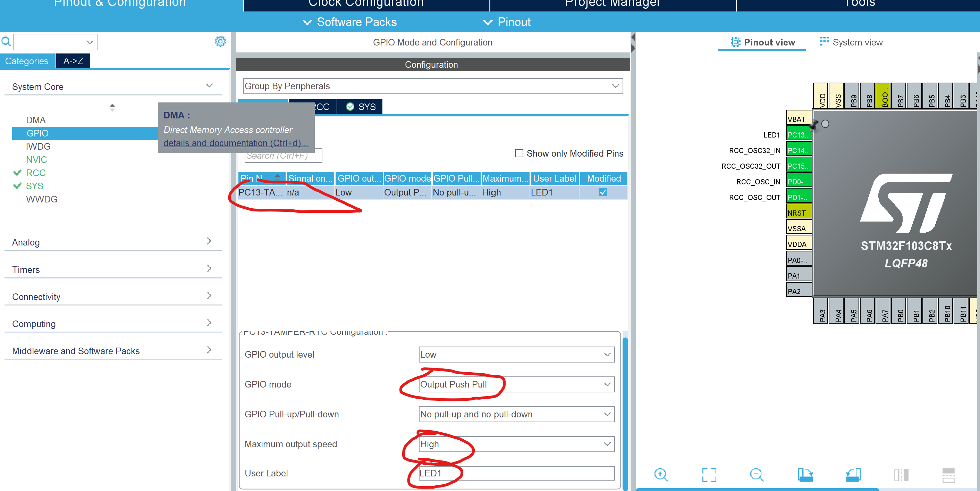This screenshot has width=980, height=491.
Task: Select IWDG in the System Core list
Action: (x=38, y=147)
